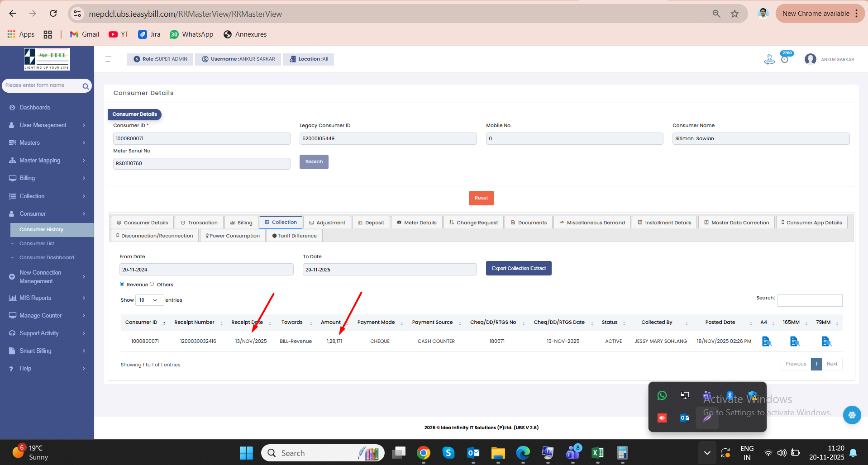This screenshot has width=868, height=465.
Task: Bookmark this page with the star icon
Action: coord(734,14)
